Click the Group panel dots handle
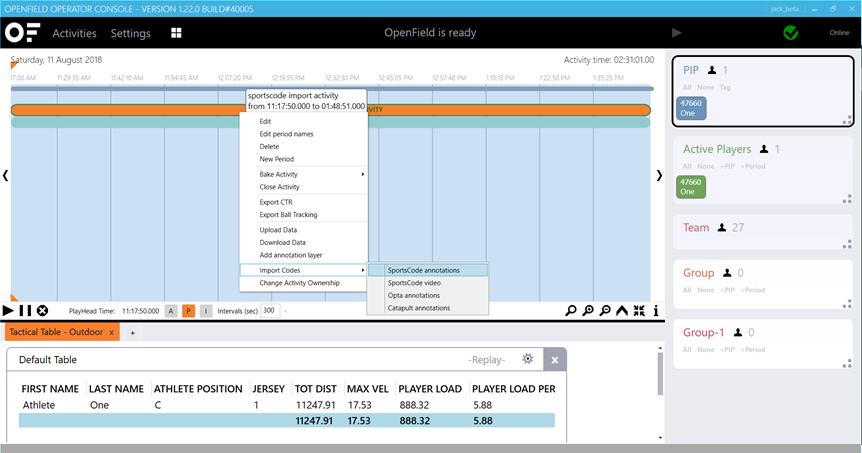This screenshot has height=453, width=862. pyautogui.click(x=847, y=303)
